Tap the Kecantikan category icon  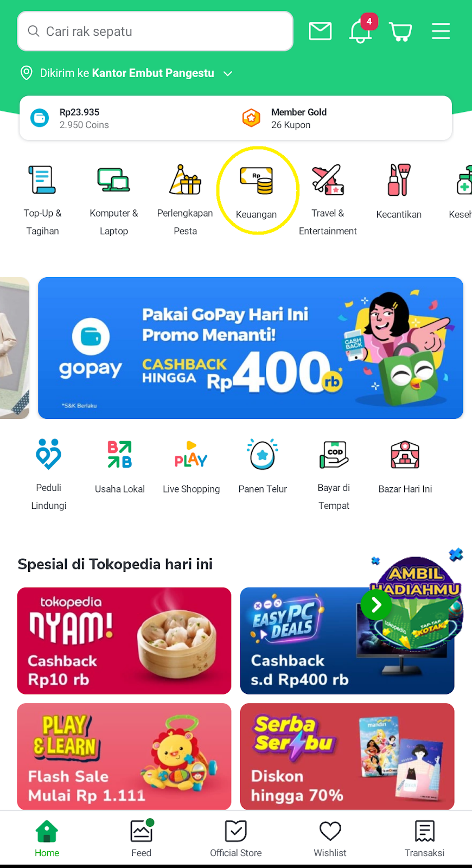[399, 180]
